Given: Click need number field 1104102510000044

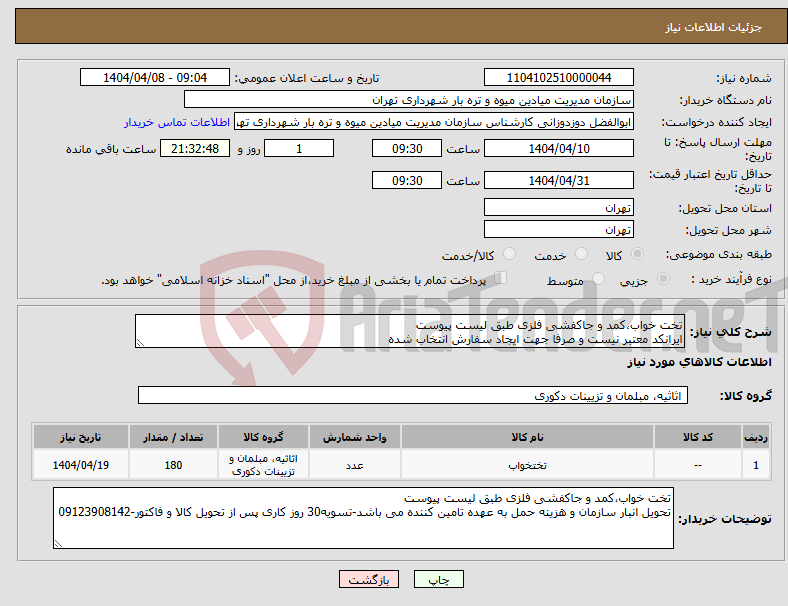Looking at the screenshot, I should [x=559, y=77].
